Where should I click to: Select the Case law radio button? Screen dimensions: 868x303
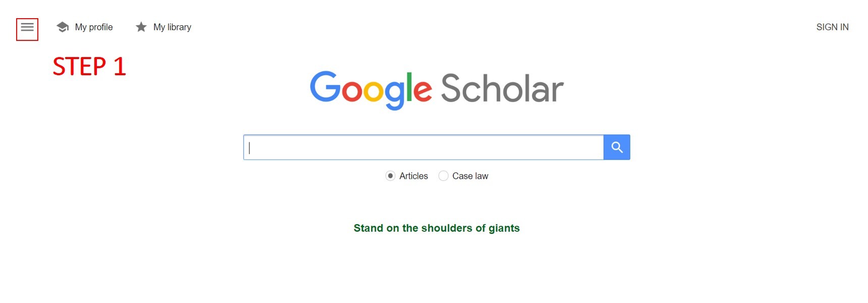tap(443, 176)
